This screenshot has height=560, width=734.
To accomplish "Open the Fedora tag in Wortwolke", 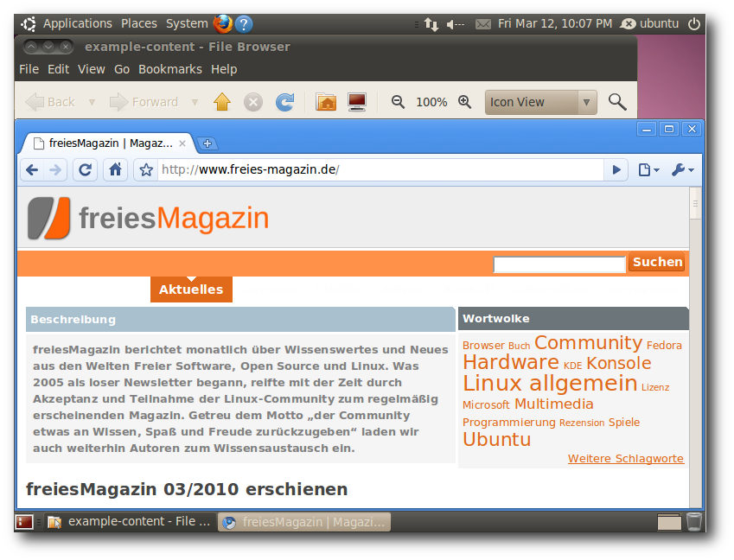I will click(x=664, y=346).
